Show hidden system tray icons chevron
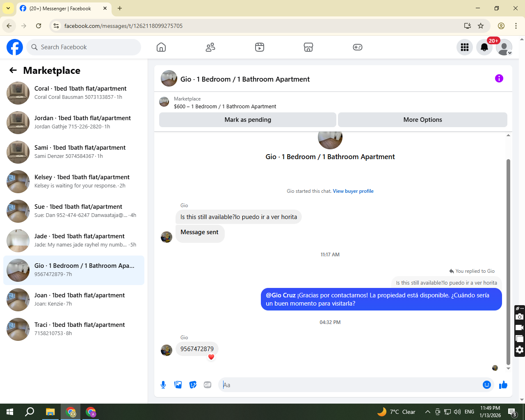 tap(427, 412)
